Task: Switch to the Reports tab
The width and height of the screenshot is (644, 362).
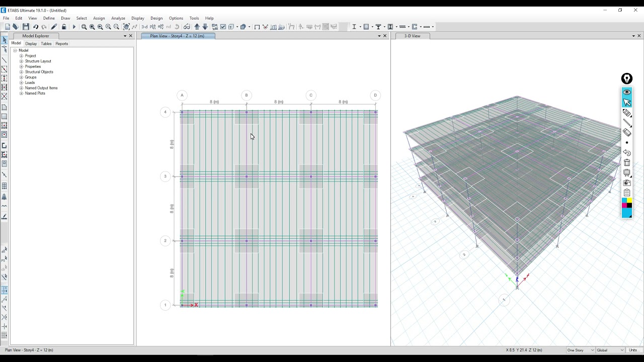Action: tap(62, 44)
